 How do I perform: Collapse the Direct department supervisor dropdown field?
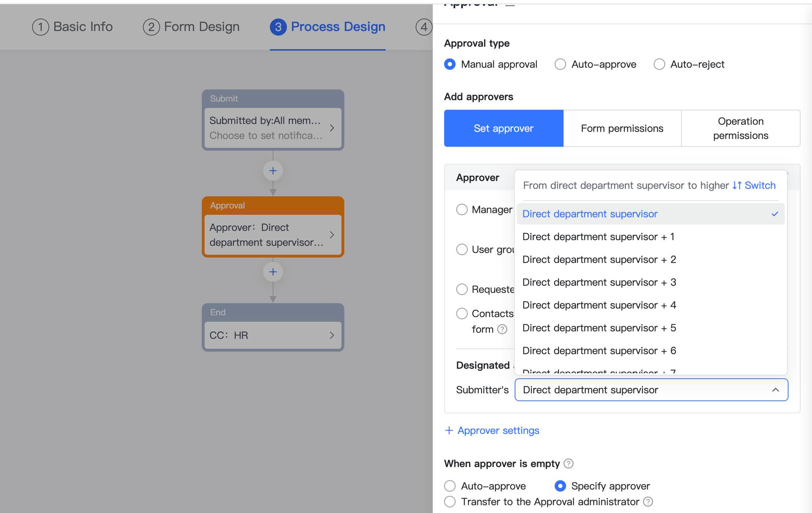[x=651, y=390]
